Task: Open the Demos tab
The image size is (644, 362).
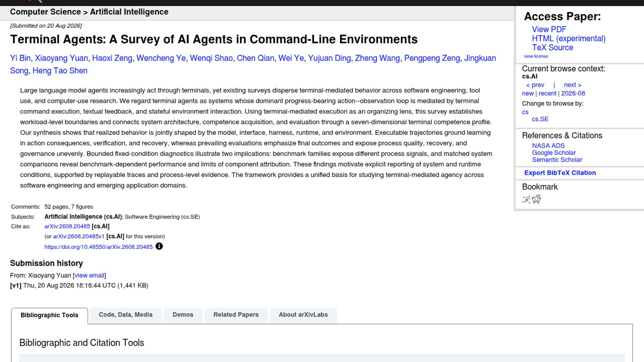Action: 183,315
